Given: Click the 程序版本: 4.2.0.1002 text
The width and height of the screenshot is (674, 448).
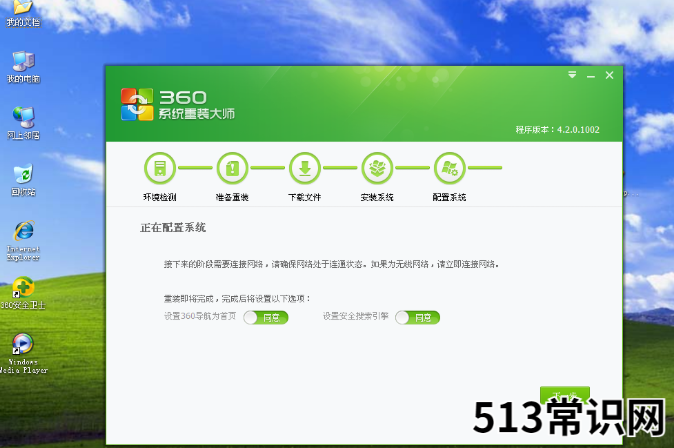Looking at the screenshot, I should tap(558, 129).
